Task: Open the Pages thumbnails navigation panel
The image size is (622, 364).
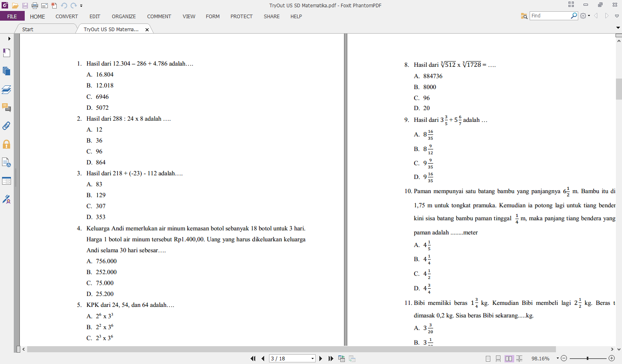Action: point(6,71)
